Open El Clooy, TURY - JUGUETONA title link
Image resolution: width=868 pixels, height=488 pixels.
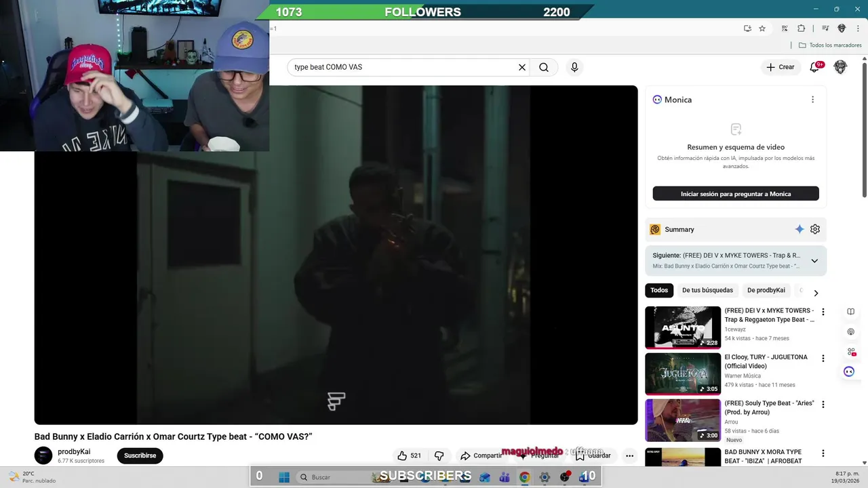coord(766,362)
